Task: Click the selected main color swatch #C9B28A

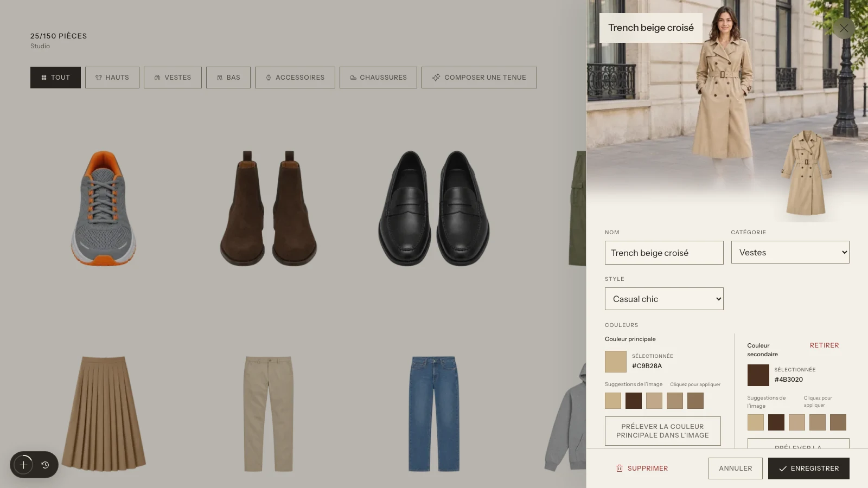Action: coord(616,362)
